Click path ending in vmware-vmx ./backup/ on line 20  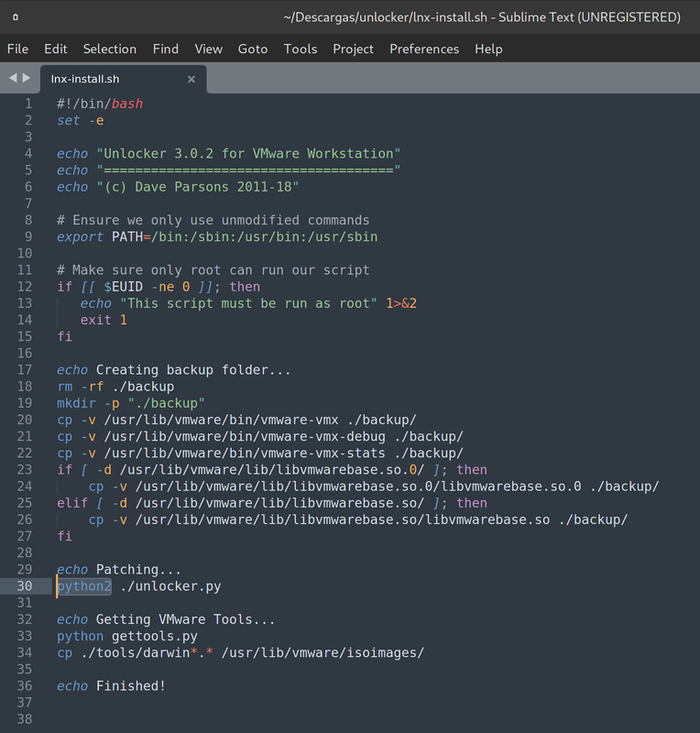[x=260, y=420]
